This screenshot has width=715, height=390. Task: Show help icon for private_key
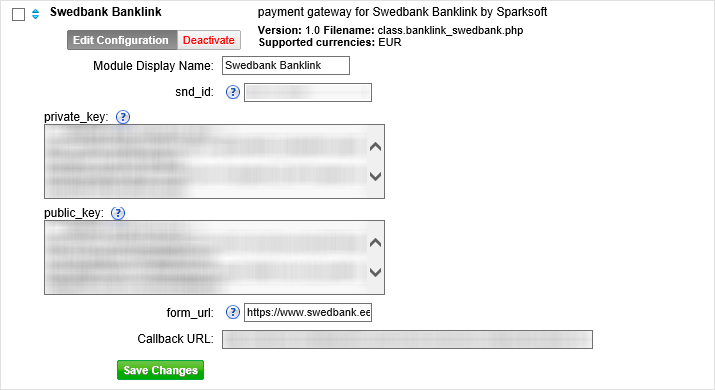point(123,117)
